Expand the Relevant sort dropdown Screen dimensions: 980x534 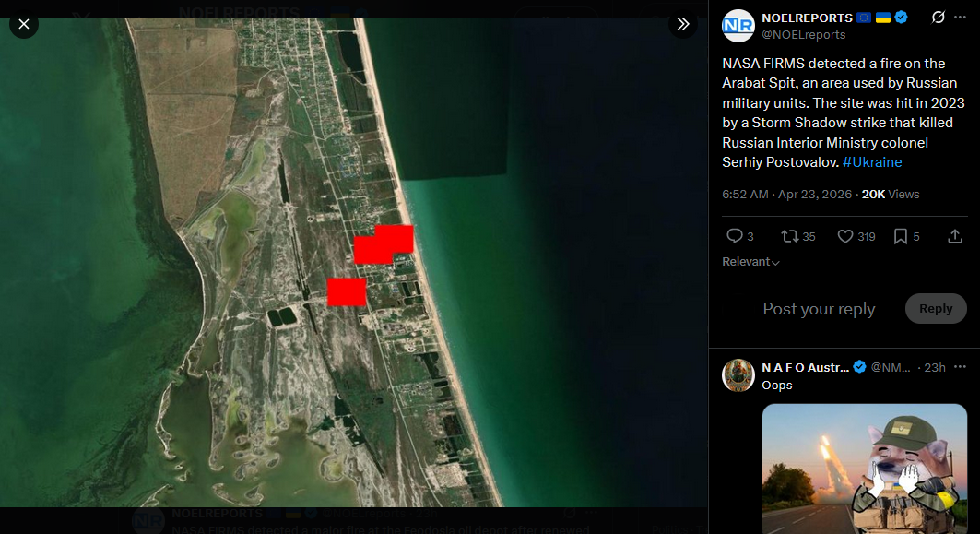click(750, 262)
